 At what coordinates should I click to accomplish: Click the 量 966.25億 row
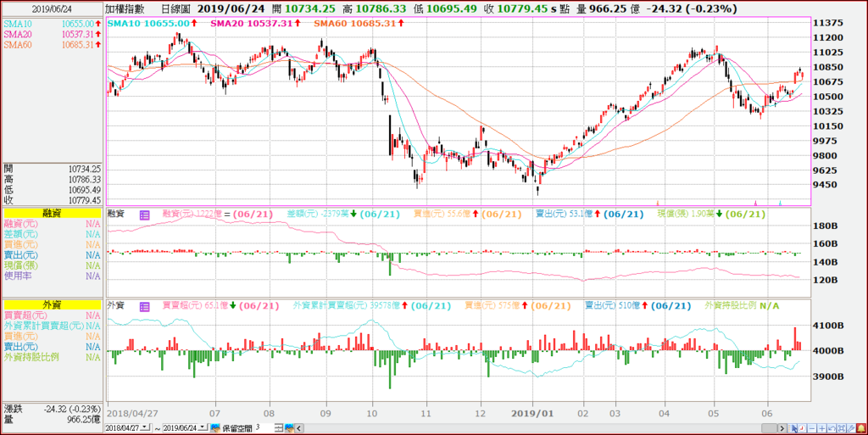click(x=52, y=420)
